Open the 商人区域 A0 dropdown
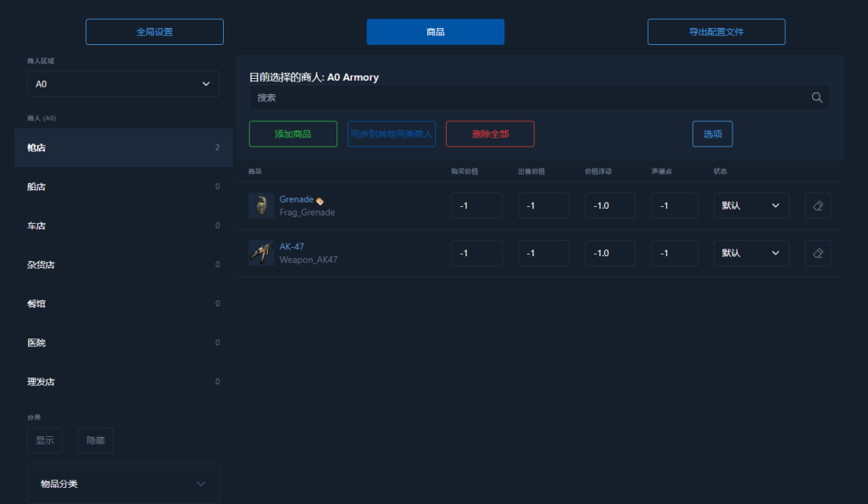 coord(123,84)
